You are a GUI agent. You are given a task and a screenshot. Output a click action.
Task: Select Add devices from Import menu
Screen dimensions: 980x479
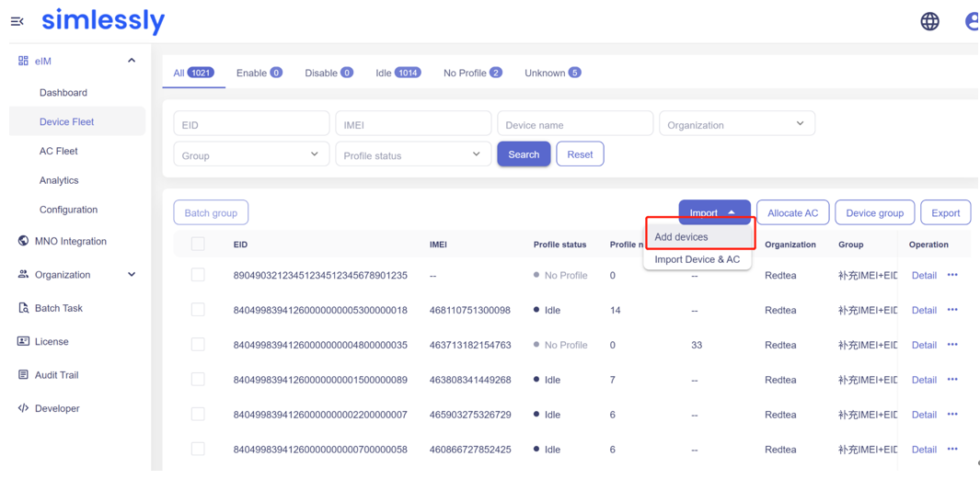pos(698,237)
